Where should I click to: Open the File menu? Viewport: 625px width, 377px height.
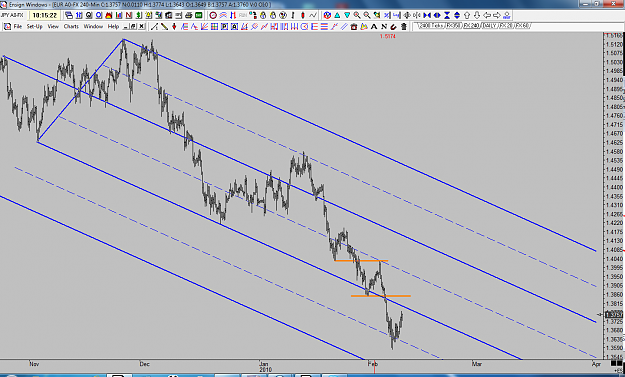coord(18,26)
